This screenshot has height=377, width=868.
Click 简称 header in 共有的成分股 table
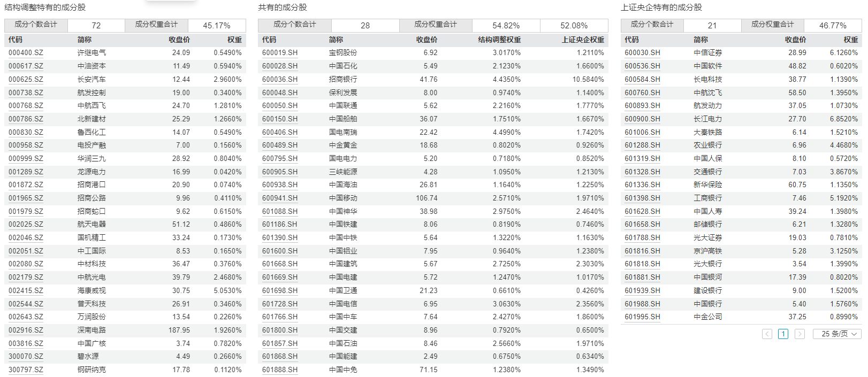tap(336, 40)
